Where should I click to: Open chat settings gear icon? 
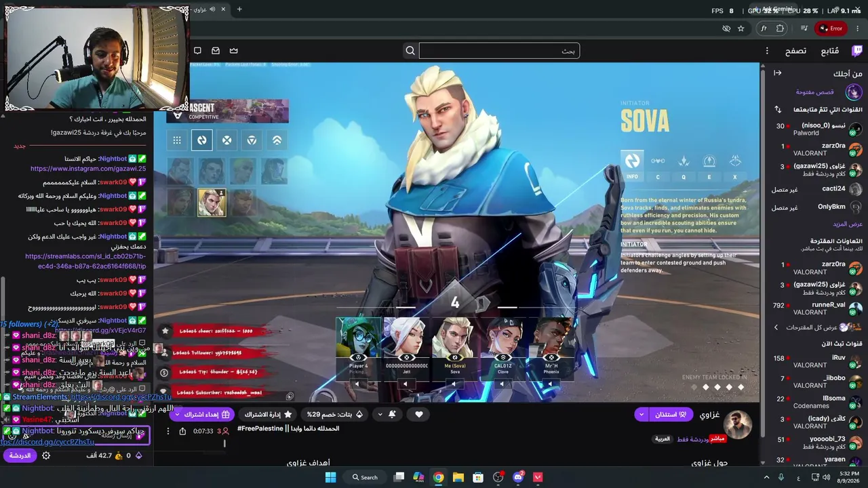46,455
